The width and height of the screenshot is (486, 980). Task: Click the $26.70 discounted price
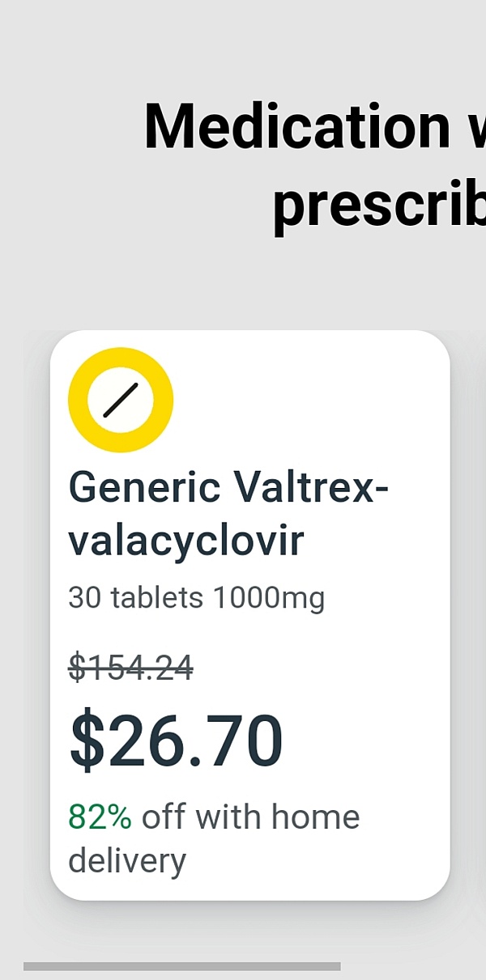pos(177,741)
